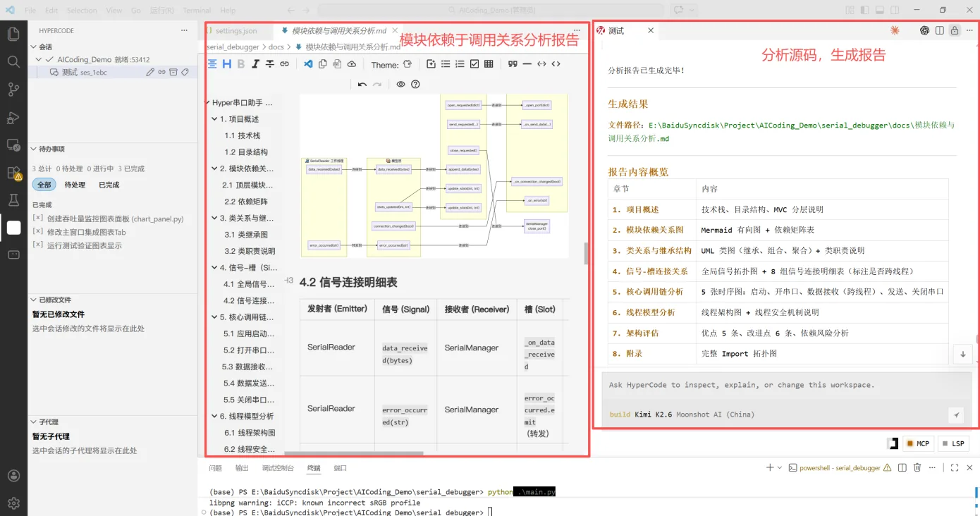Viewport: 980px width, 516px height.
Task: Rename the 测试 session with pencil icon
Action: point(150,72)
